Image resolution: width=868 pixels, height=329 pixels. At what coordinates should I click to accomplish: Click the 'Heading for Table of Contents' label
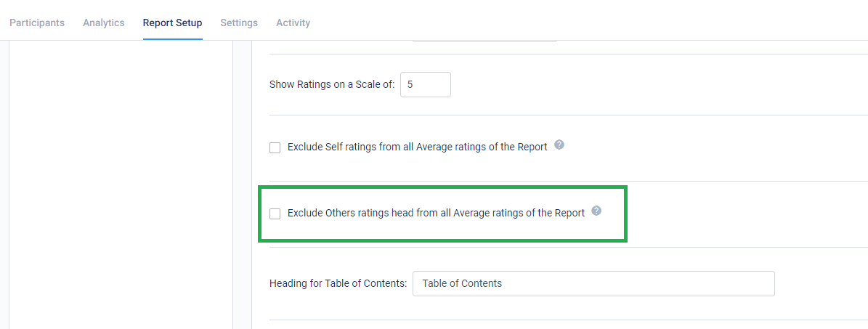coord(338,283)
